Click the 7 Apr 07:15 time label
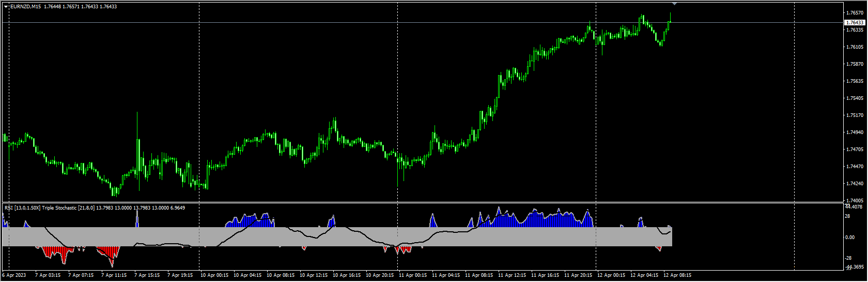868x282 pixels. tap(81, 275)
